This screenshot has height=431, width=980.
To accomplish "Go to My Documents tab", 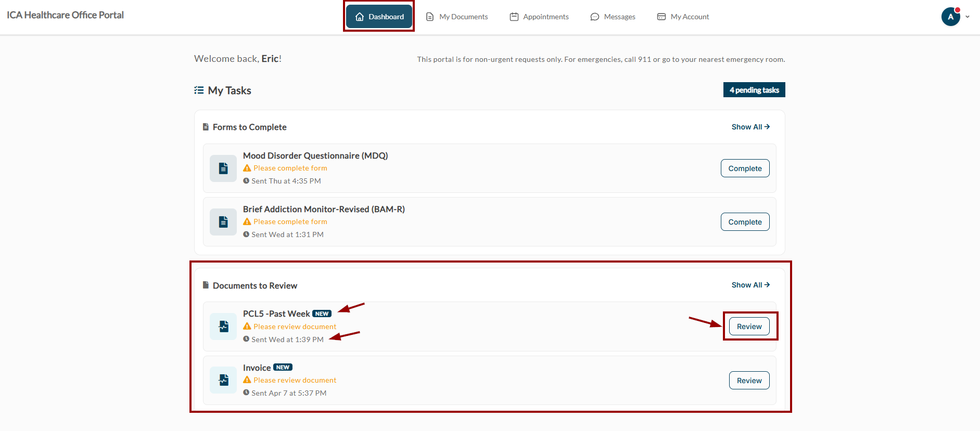I will (457, 17).
